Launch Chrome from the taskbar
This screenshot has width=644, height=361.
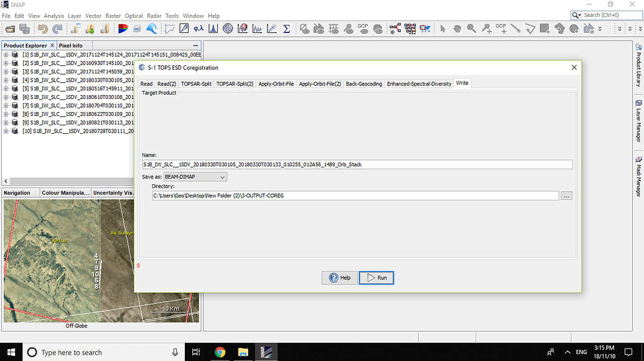(x=219, y=352)
